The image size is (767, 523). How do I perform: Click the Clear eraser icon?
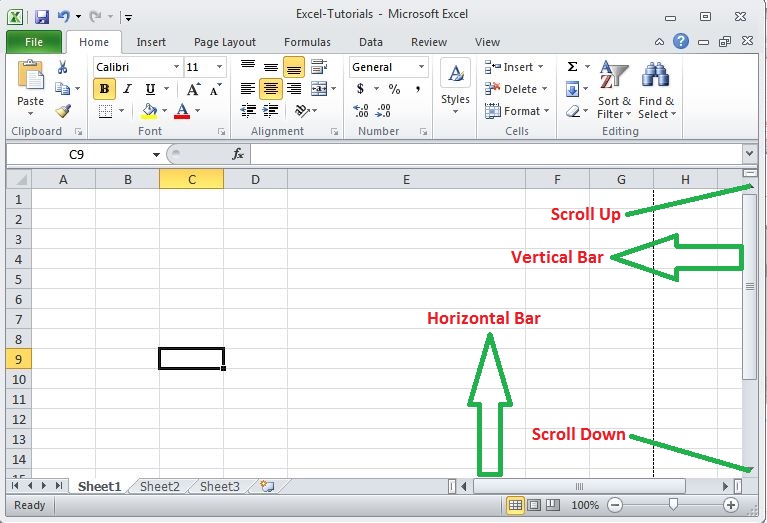pos(572,111)
